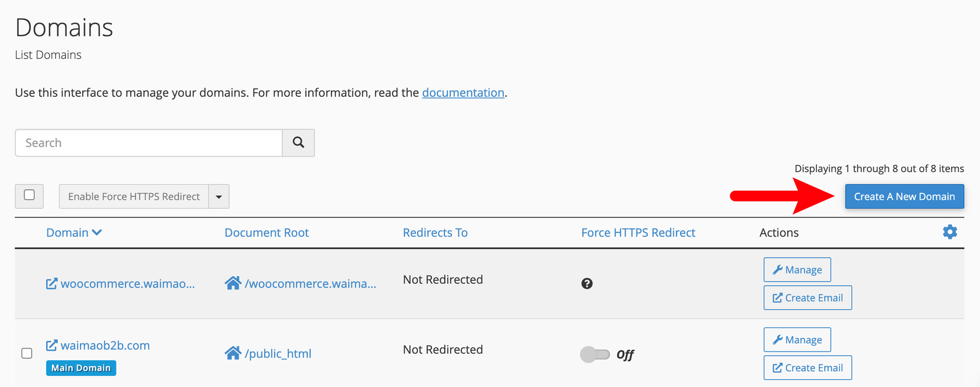The image size is (980, 387).
Task: Sort by the Redirects To column
Action: click(435, 233)
